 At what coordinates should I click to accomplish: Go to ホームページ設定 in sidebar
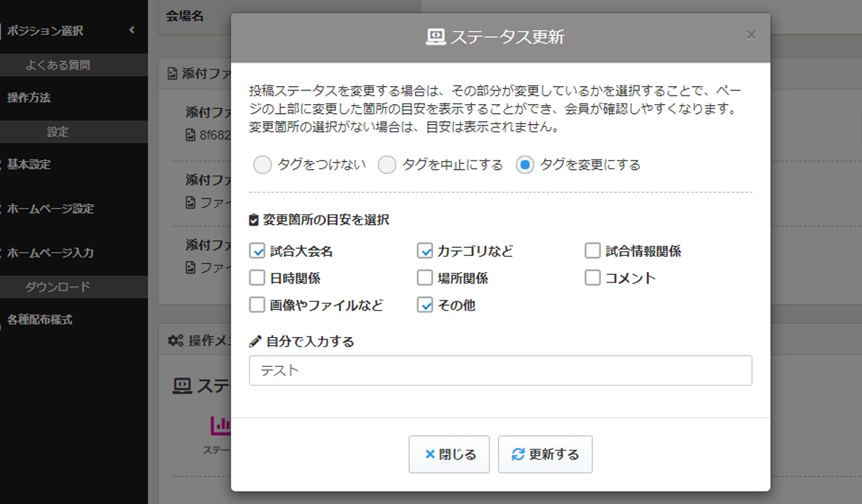click(x=50, y=209)
